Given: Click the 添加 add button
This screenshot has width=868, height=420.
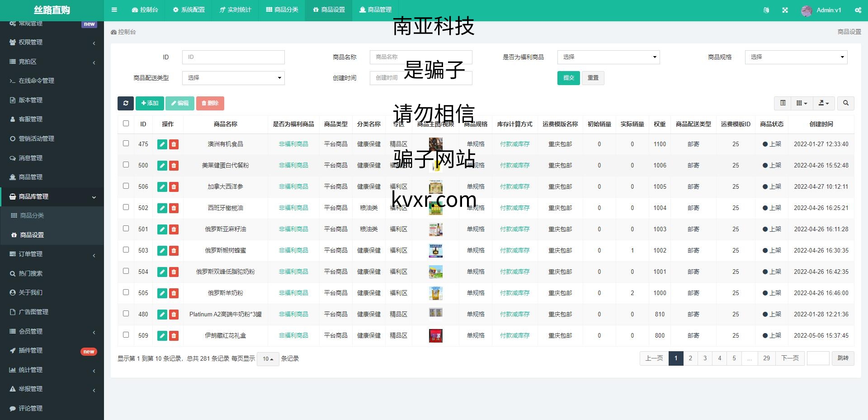Looking at the screenshot, I should tap(150, 103).
